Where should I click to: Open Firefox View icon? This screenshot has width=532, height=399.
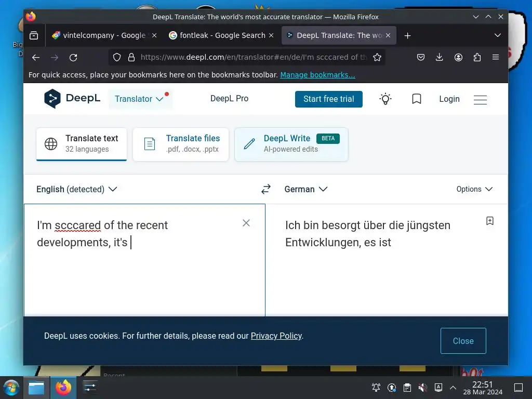click(x=34, y=35)
